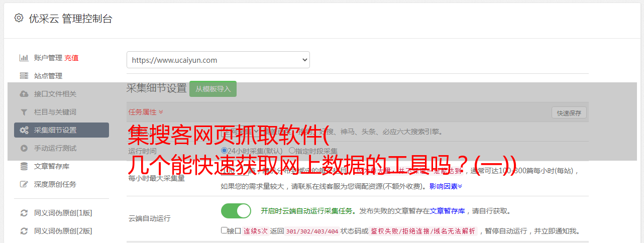644x243 pixels.
Task: Click the refresh icon for 同义词伪原创[1版]
Action: [x=24, y=213]
